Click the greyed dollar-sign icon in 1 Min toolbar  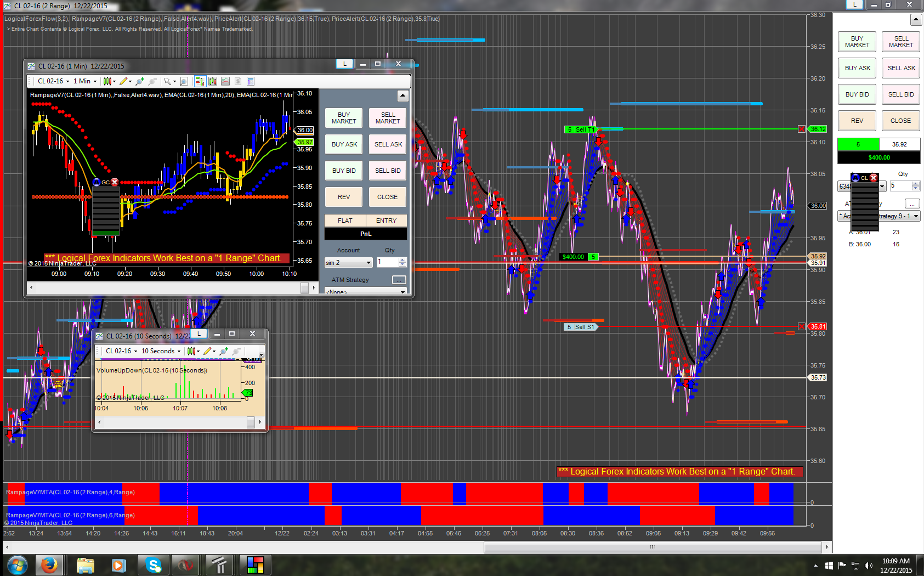238,81
